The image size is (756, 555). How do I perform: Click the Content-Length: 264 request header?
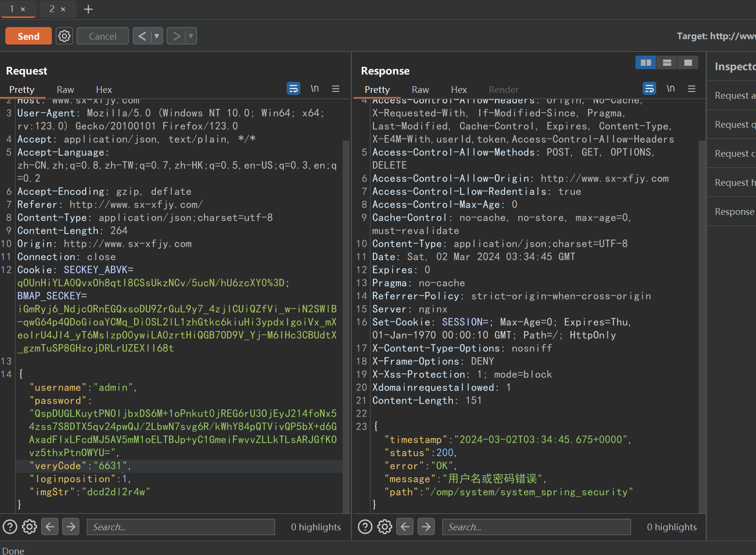coord(73,230)
